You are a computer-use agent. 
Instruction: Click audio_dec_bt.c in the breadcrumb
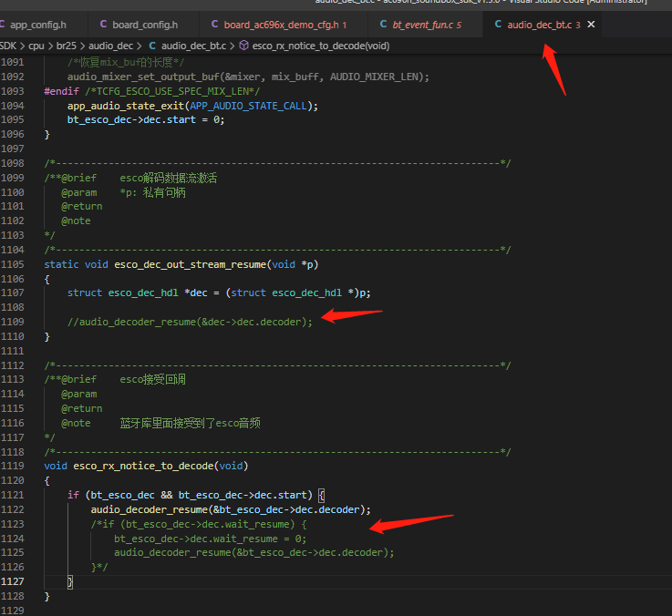(193, 46)
